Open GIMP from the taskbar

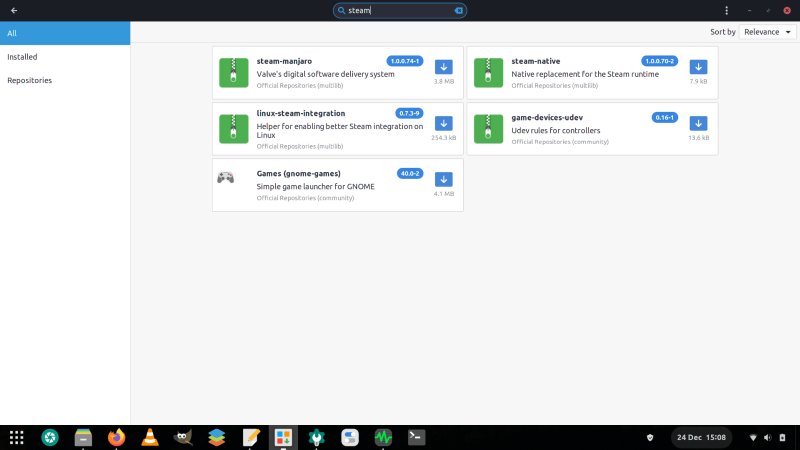pos(183,437)
